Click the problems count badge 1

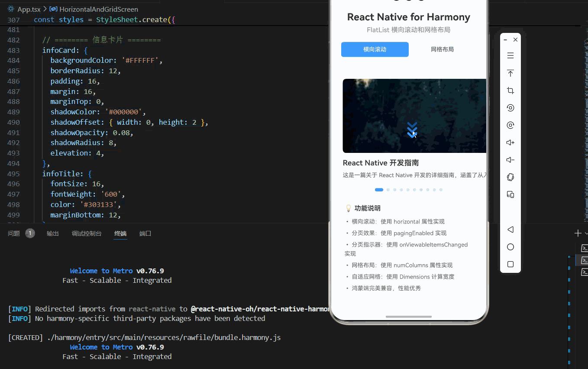[x=30, y=233]
